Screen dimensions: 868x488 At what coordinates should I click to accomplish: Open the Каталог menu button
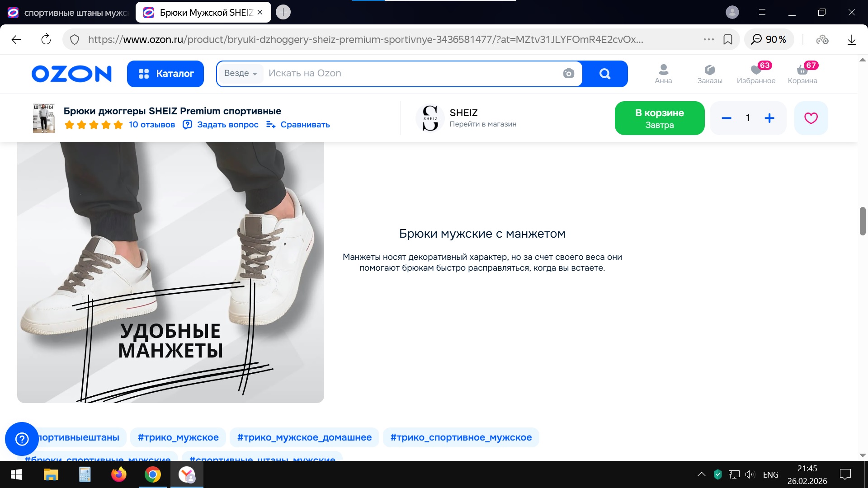point(165,74)
